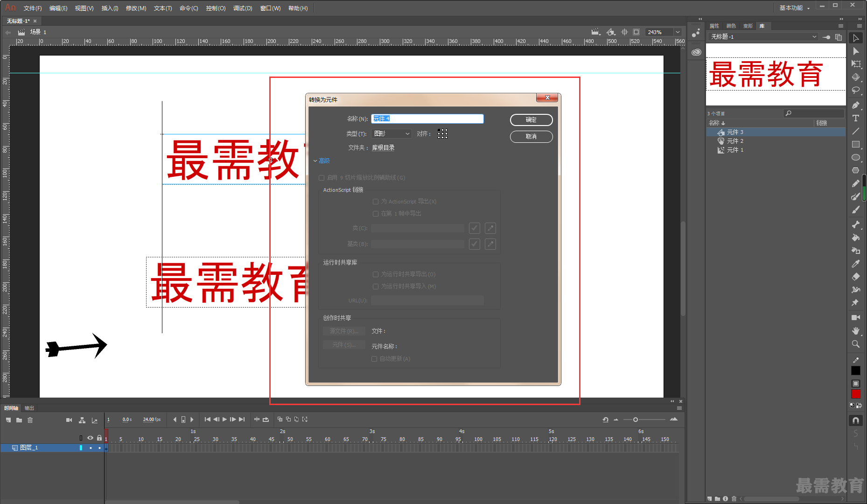Center the stage view
Image resolution: width=867 pixels, height=504 pixels.
625,32
